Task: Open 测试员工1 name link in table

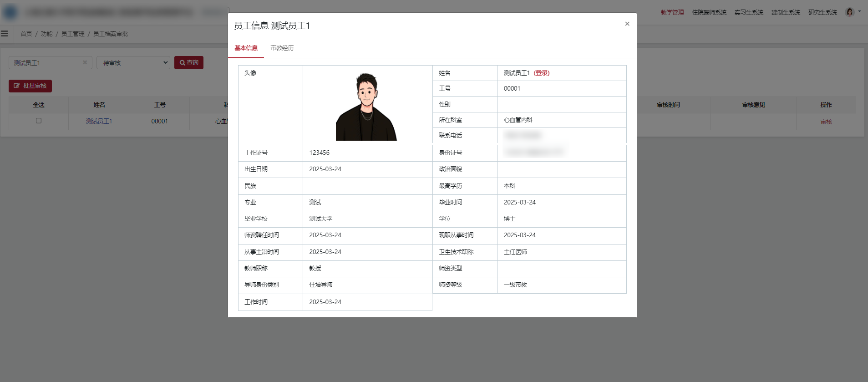Action: pos(99,121)
